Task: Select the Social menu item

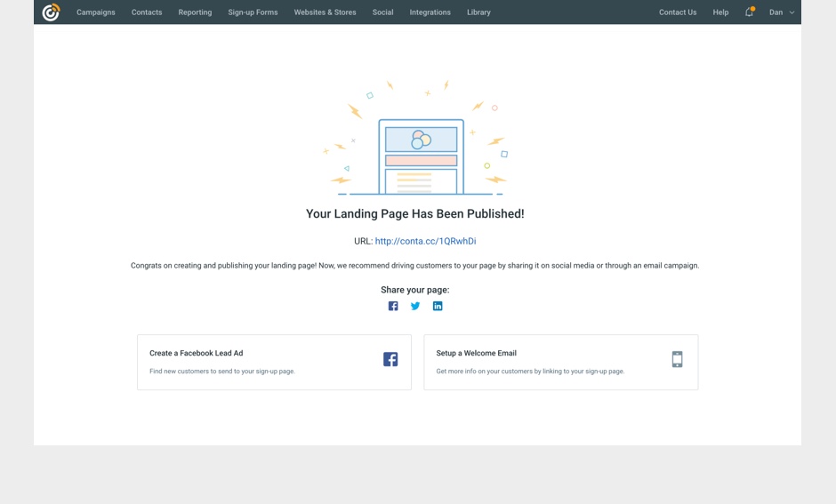Action: tap(382, 12)
